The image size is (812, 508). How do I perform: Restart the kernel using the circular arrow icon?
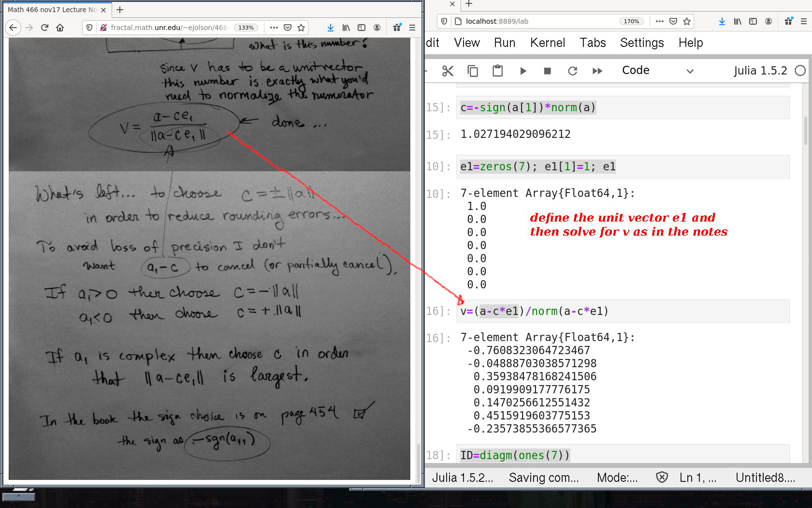click(x=572, y=71)
